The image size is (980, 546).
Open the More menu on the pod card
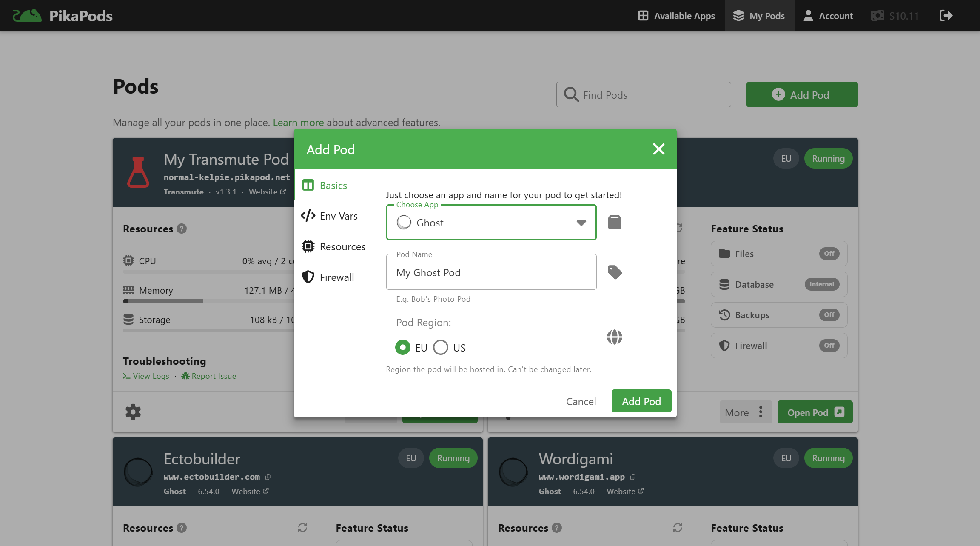coord(746,412)
